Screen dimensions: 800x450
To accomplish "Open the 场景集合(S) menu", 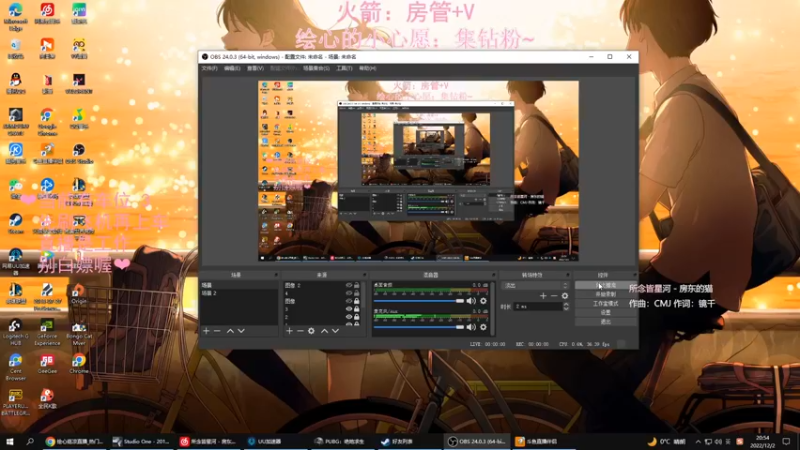I will [x=316, y=68].
